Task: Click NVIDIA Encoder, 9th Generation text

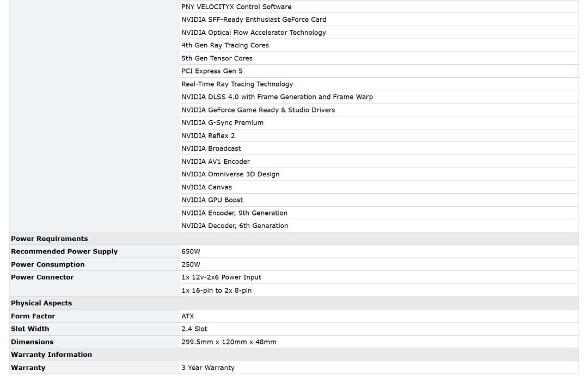Action: click(234, 213)
